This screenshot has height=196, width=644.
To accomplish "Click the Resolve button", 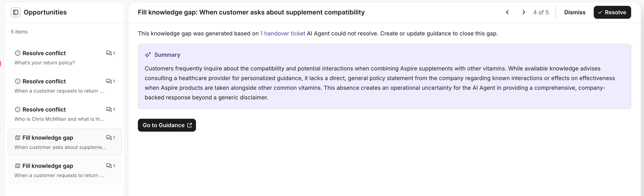I will [x=612, y=12].
